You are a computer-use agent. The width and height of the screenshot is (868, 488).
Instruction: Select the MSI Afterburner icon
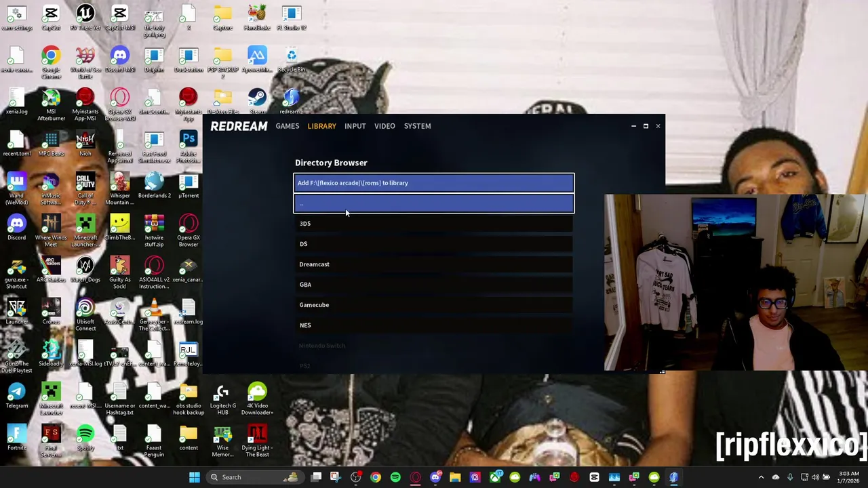(51, 104)
